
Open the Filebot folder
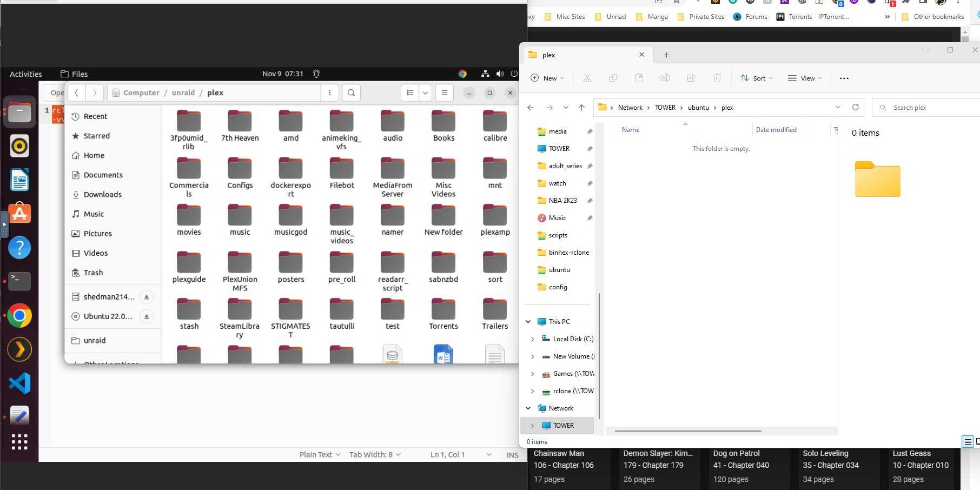click(x=342, y=173)
